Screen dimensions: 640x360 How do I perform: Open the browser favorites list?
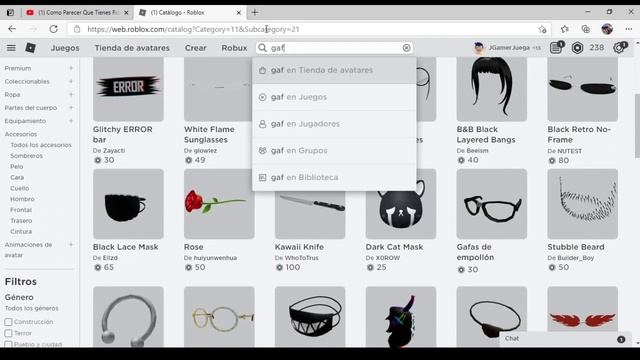click(x=564, y=29)
